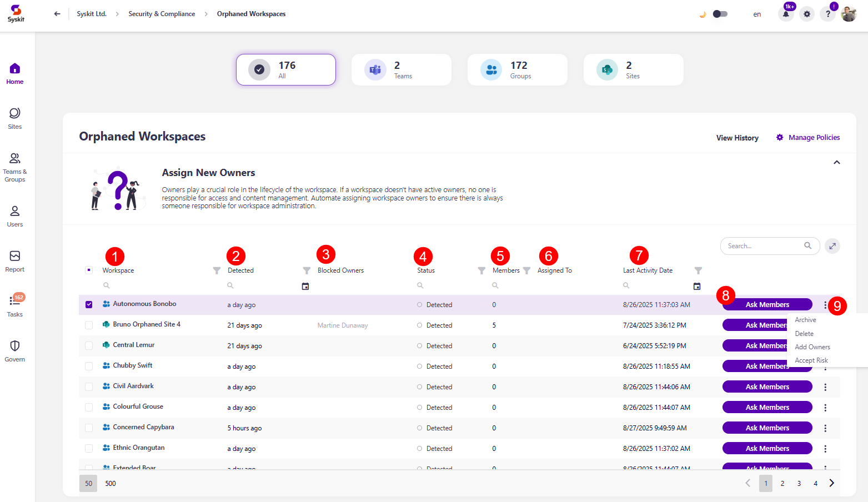Go to page 3 of results
Screen dimensions: 868x502
[799, 484]
